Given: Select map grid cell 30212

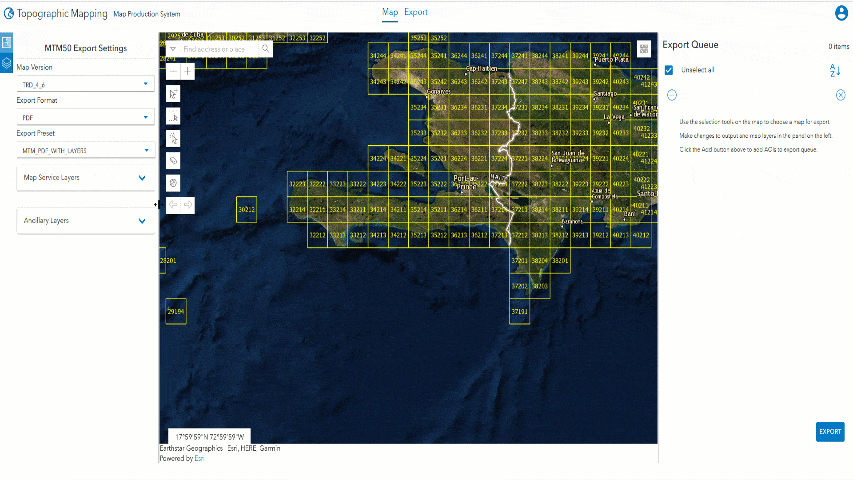Looking at the screenshot, I should tap(246, 210).
